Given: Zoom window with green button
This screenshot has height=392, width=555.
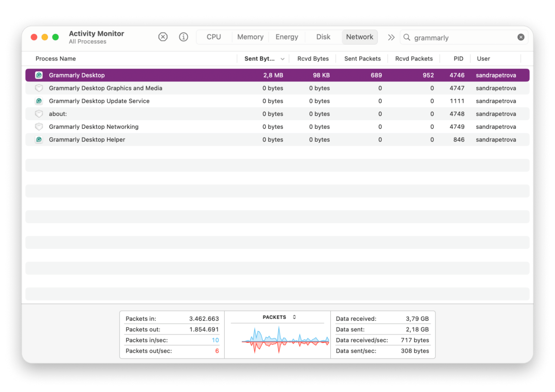Looking at the screenshot, I should (x=55, y=37).
